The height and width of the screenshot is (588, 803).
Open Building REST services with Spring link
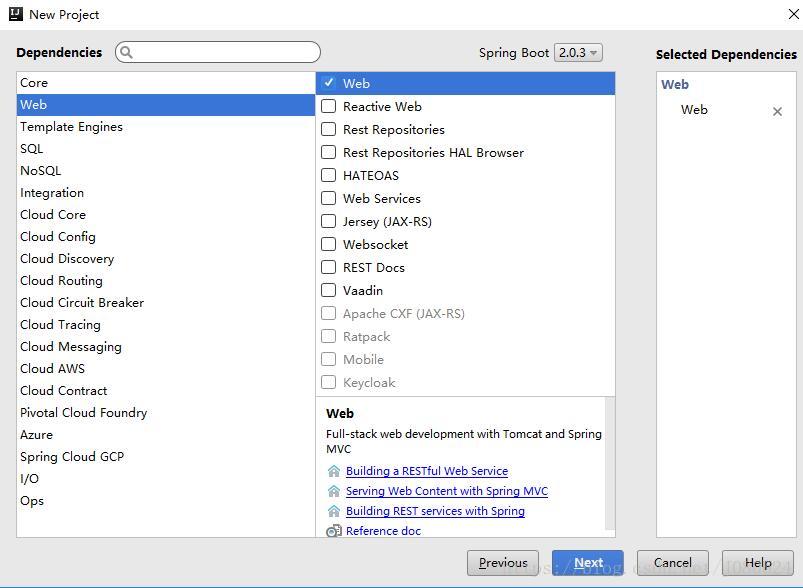click(435, 511)
